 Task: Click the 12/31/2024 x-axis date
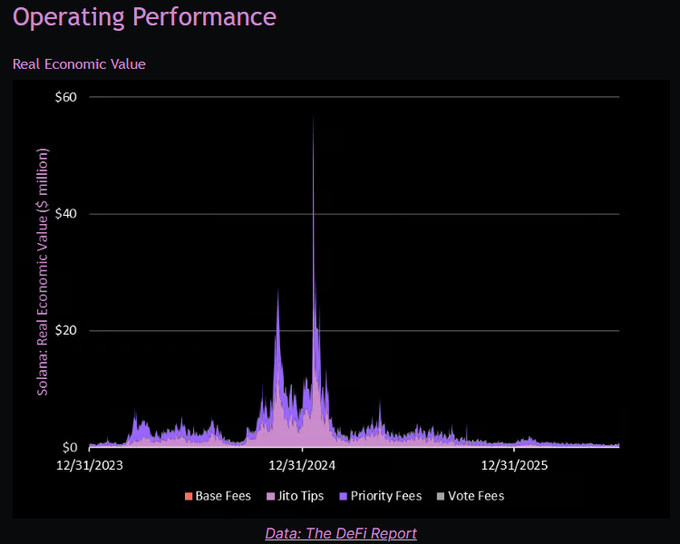coord(302,465)
